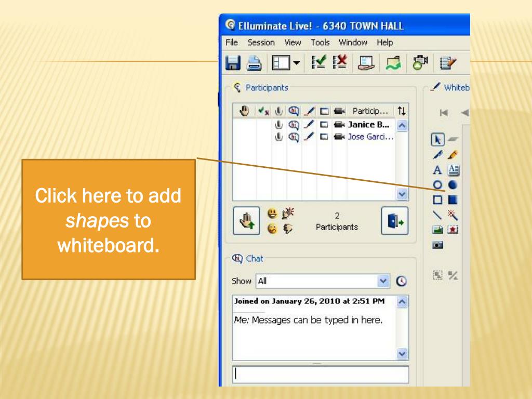This screenshot has height=399, width=532.
Task: Open the Session menu
Action: 261,43
